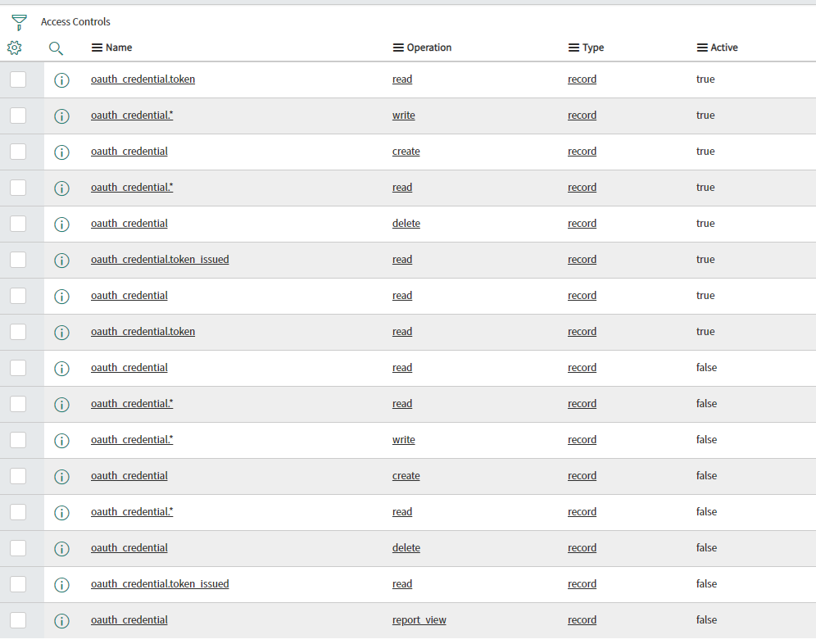Check the box for report_view row

coord(18,620)
